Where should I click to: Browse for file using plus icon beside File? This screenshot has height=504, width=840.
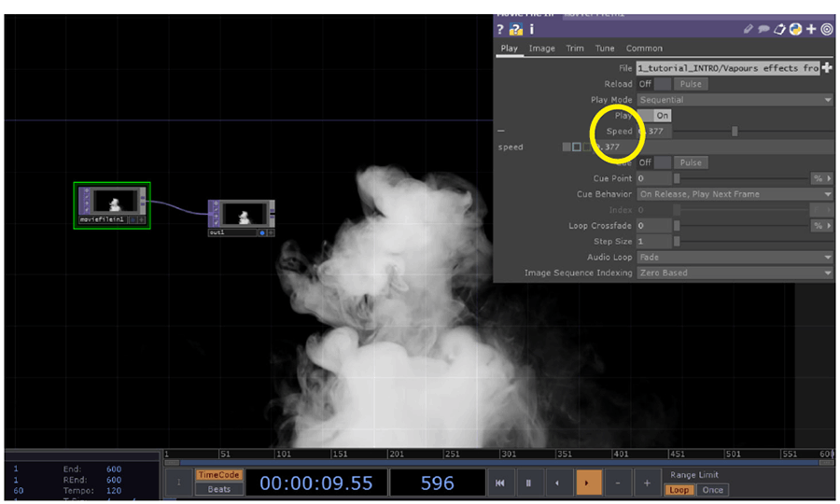click(827, 68)
